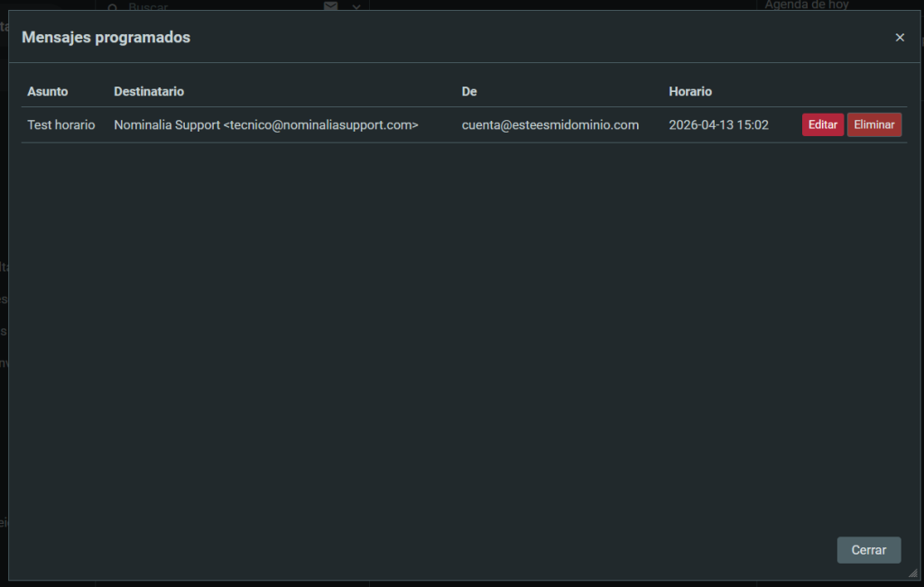Delete the scheduled message with Eliminar

pos(873,125)
